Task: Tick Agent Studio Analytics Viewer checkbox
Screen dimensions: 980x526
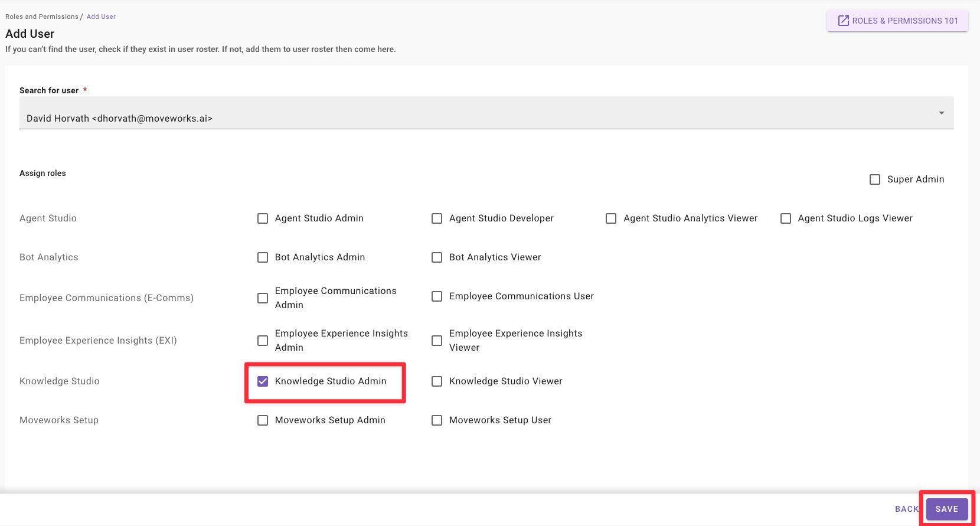Action: click(x=611, y=218)
